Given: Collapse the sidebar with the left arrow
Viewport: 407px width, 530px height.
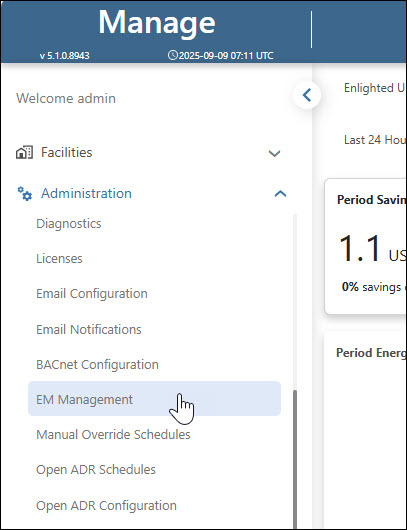Looking at the screenshot, I should pyautogui.click(x=307, y=95).
